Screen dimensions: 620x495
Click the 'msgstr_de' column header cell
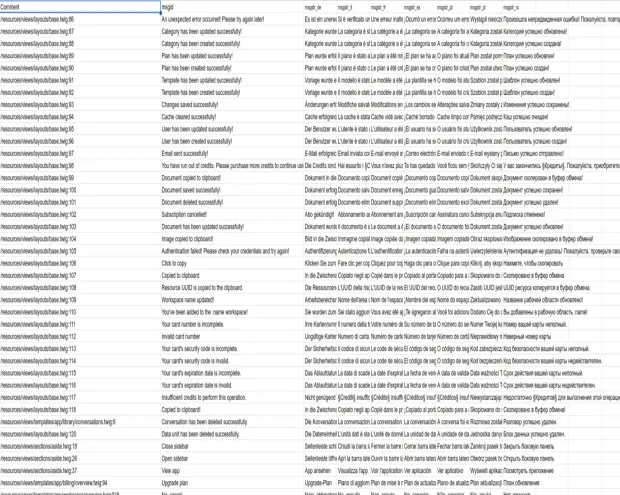(320, 7)
